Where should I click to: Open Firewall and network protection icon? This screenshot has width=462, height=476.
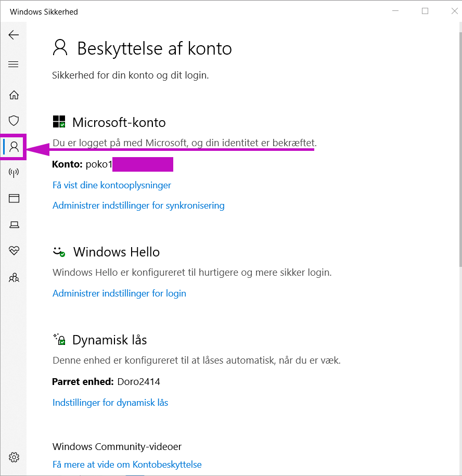[14, 173]
